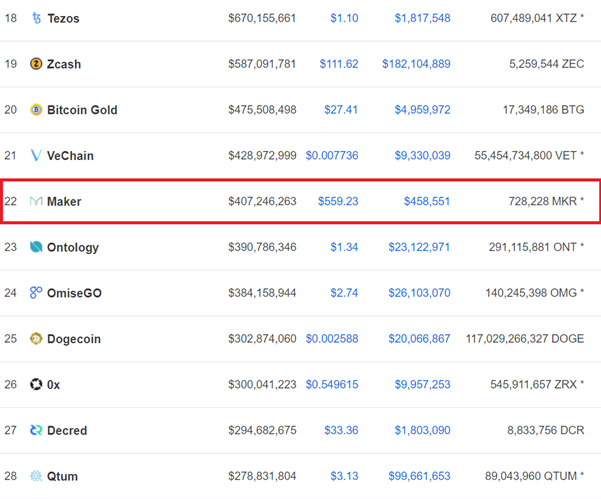Click Zcash price $111.62
The width and height of the screenshot is (601, 499).
coord(339,64)
